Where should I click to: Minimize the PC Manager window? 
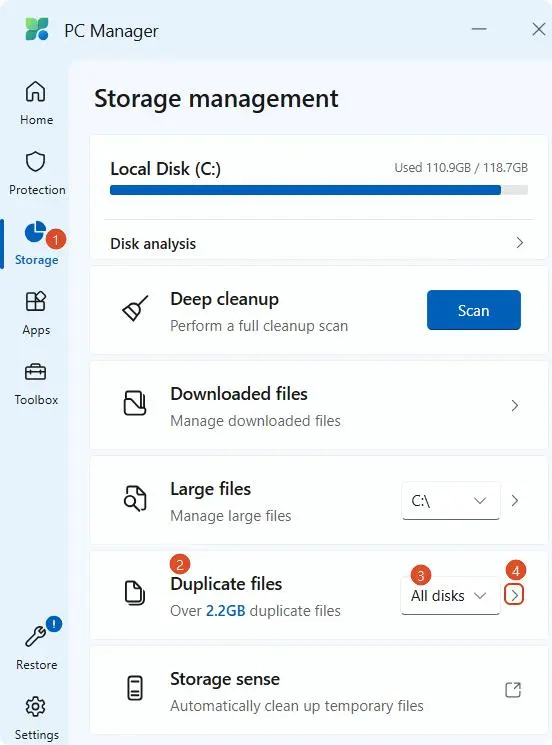click(x=479, y=29)
